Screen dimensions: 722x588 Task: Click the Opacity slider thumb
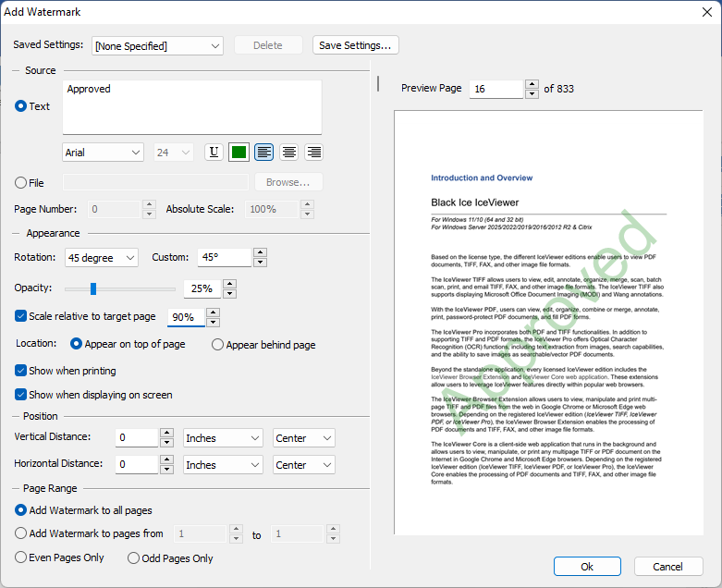[x=93, y=288]
